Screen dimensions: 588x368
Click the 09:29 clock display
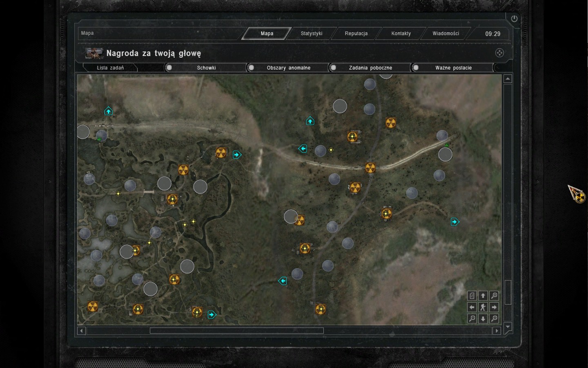[x=493, y=34]
